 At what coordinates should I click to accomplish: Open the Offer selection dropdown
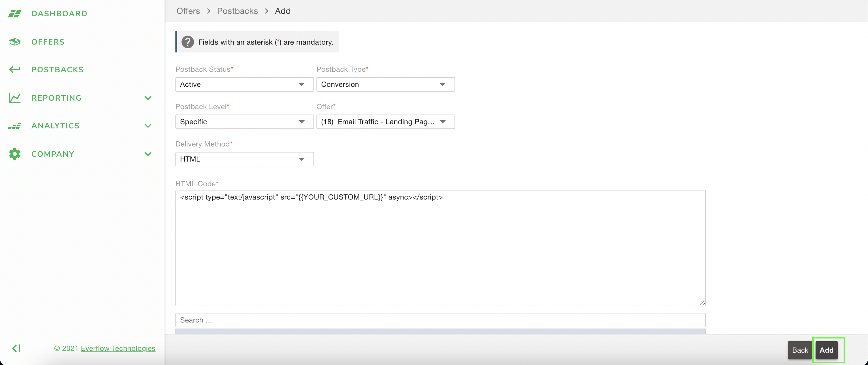385,122
